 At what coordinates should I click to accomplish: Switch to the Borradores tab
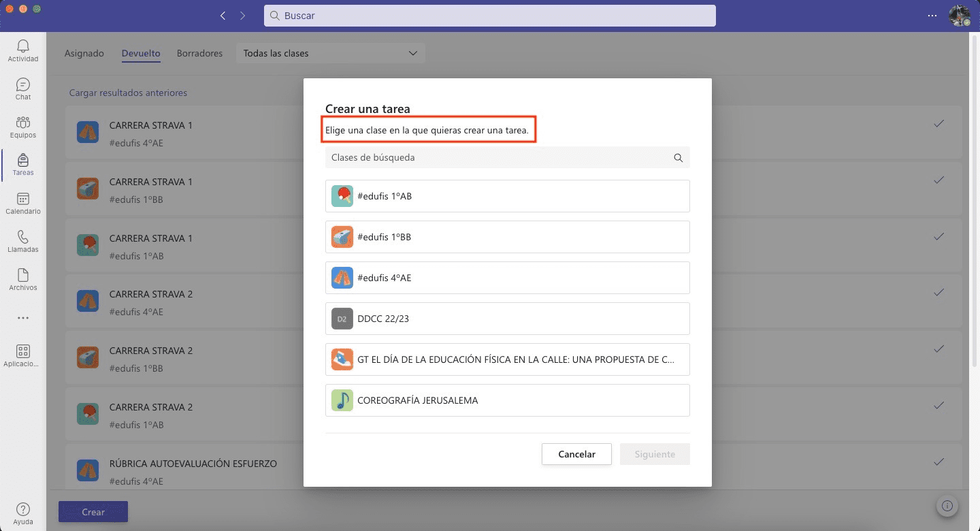(x=199, y=53)
